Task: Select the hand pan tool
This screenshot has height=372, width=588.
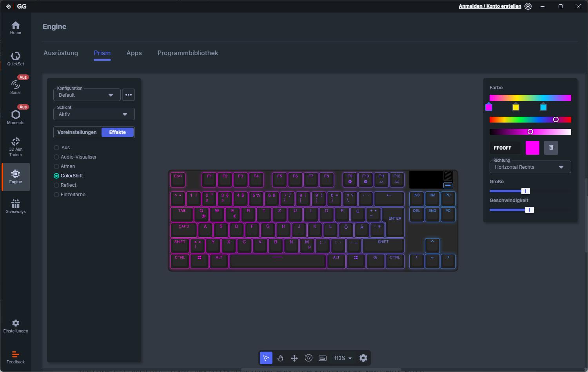Action: (x=280, y=358)
